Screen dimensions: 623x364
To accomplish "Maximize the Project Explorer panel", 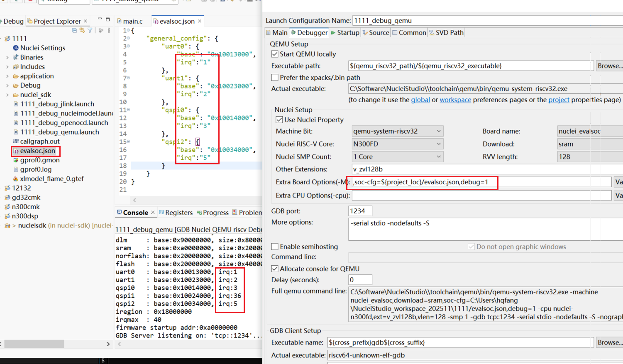I will tap(108, 19).
